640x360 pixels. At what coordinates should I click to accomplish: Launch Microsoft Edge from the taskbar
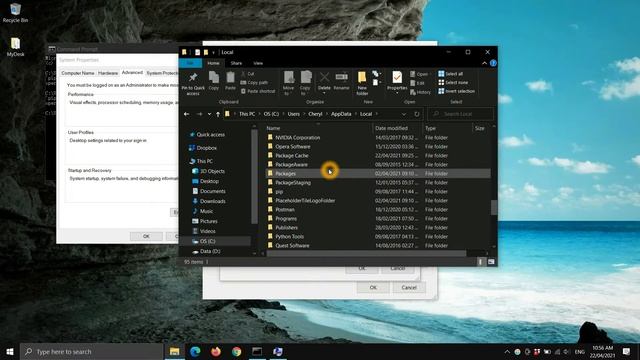click(195, 351)
